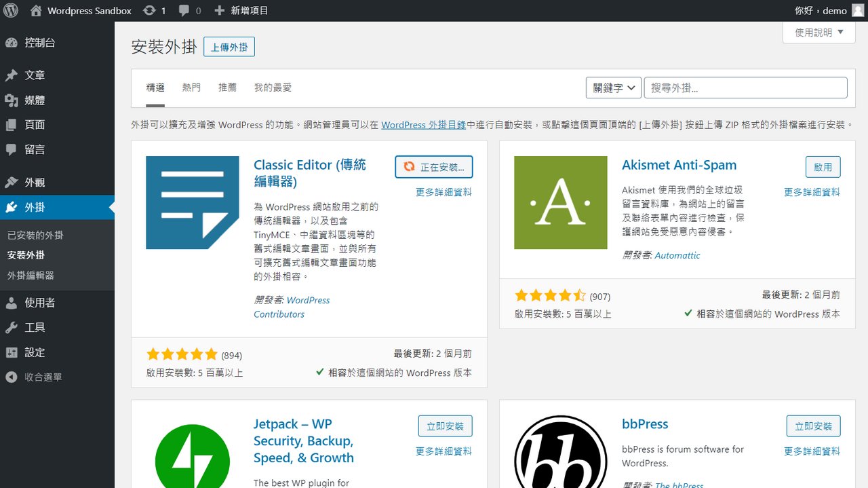Click 立即安裝 for Jetpack
Screen dimensions: 868x488
click(446, 426)
